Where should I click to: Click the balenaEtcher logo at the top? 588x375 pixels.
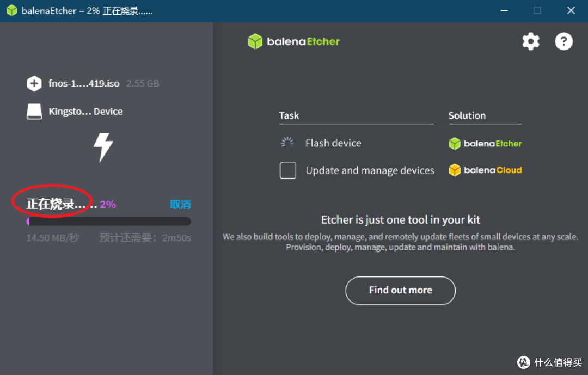point(293,41)
